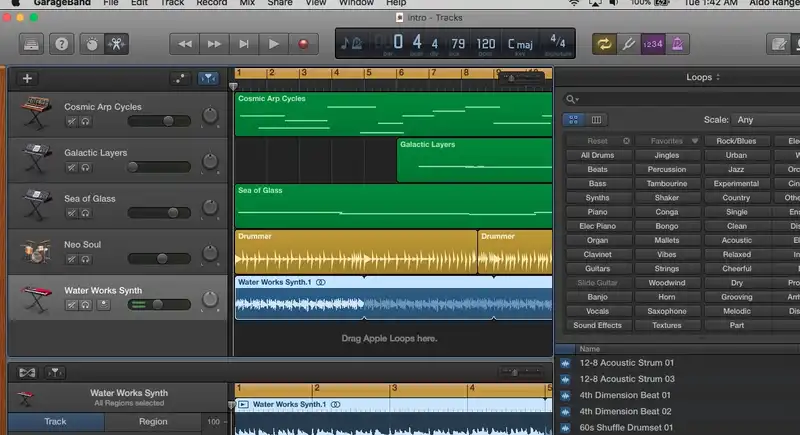800x435 pixels.
Task: Toggle the Smart Controls knob button
Action: (92, 44)
